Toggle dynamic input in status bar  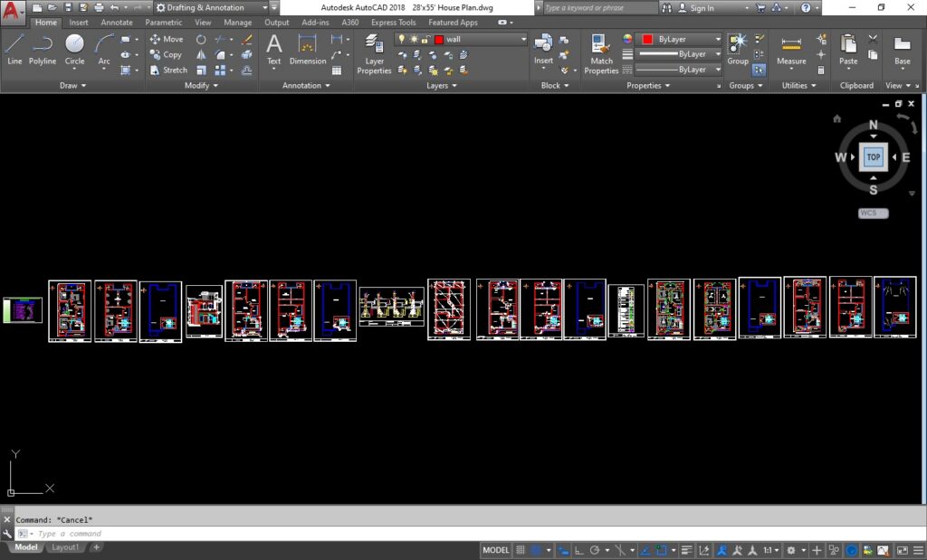(563, 550)
